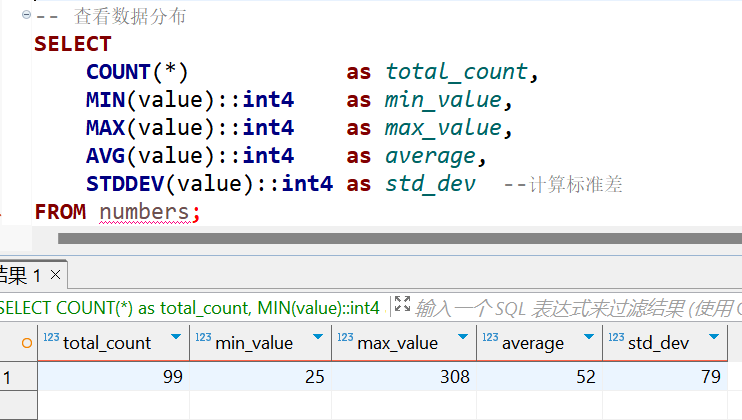Close the 结果 1 tab
The image size is (742, 420).
click(55, 274)
